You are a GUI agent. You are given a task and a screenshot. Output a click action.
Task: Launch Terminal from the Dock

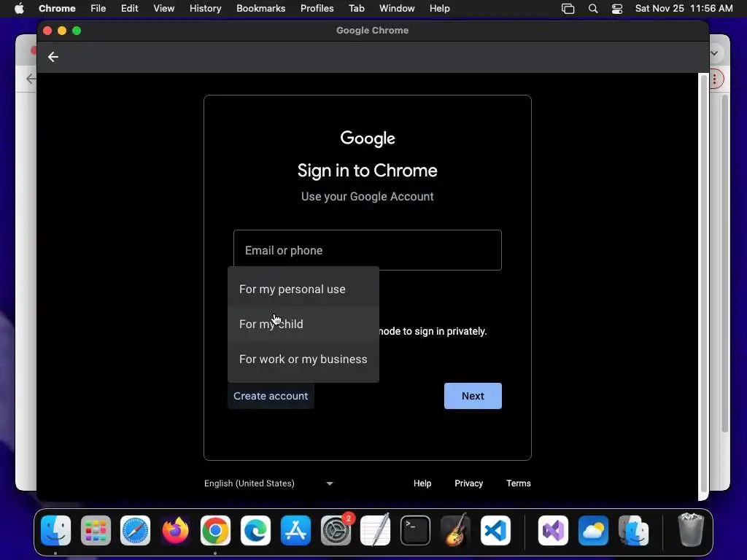click(x=415, y=531)
